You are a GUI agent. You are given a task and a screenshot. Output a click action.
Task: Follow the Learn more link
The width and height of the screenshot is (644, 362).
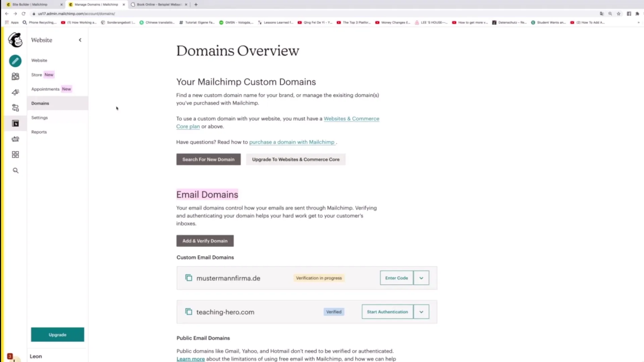(x=191, y=359)
